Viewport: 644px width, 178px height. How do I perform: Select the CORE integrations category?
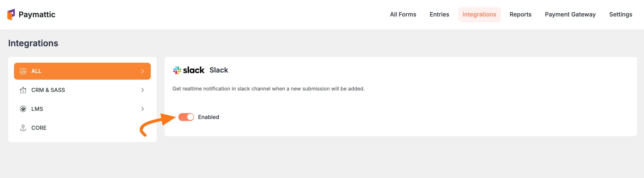[39, 128]
